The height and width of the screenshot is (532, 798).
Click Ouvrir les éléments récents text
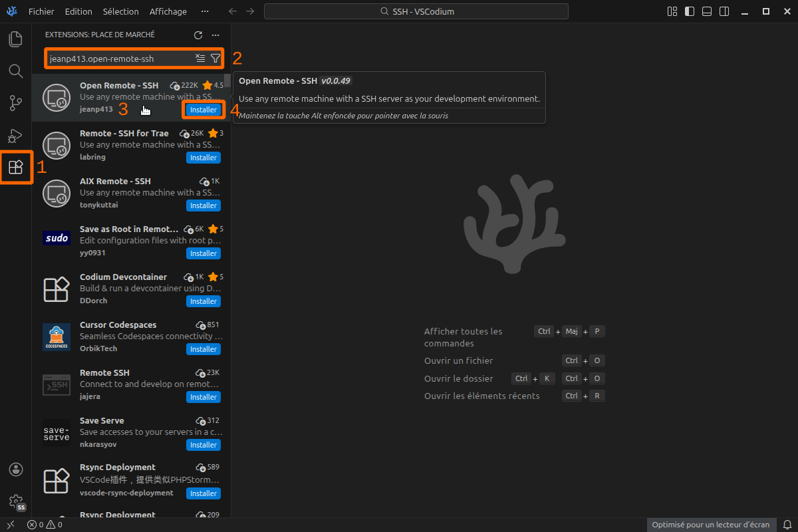[482, 396]
